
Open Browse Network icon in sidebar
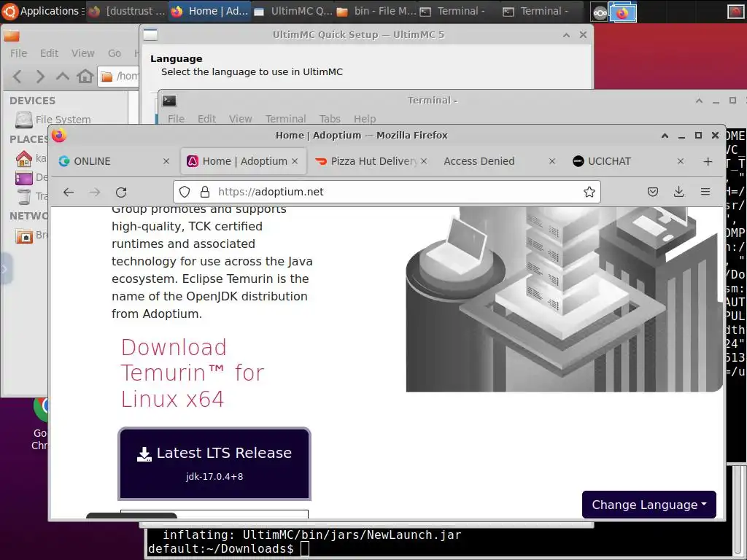click(23, 236)
